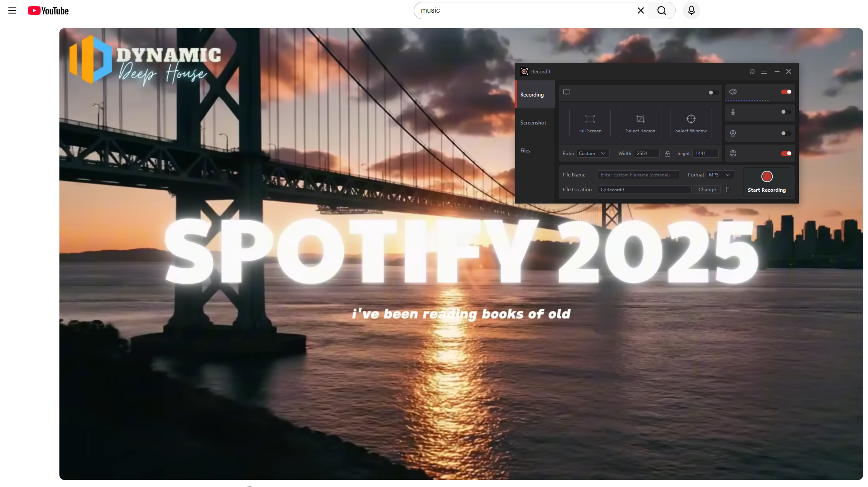868x487 pixels.
Task: Pick the Select Window capture mode
Action: (x=691, y=123)
